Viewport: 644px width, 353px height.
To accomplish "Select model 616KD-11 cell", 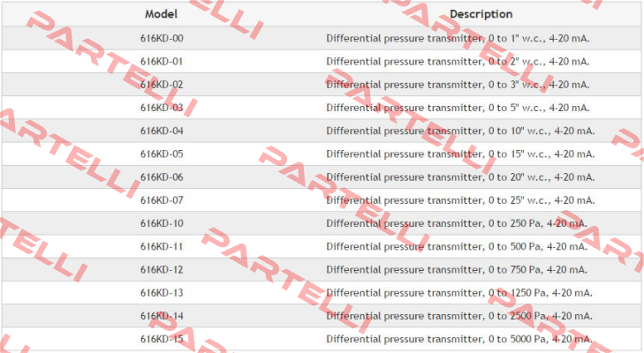I will pyautogui.click(x=162, y=246).
